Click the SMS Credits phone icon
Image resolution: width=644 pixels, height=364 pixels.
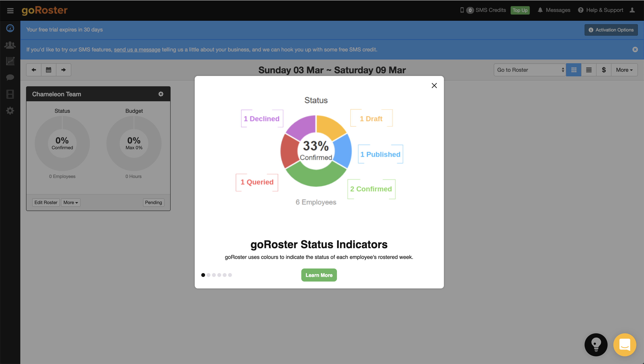pyautogui.click(x=462, y=10)
